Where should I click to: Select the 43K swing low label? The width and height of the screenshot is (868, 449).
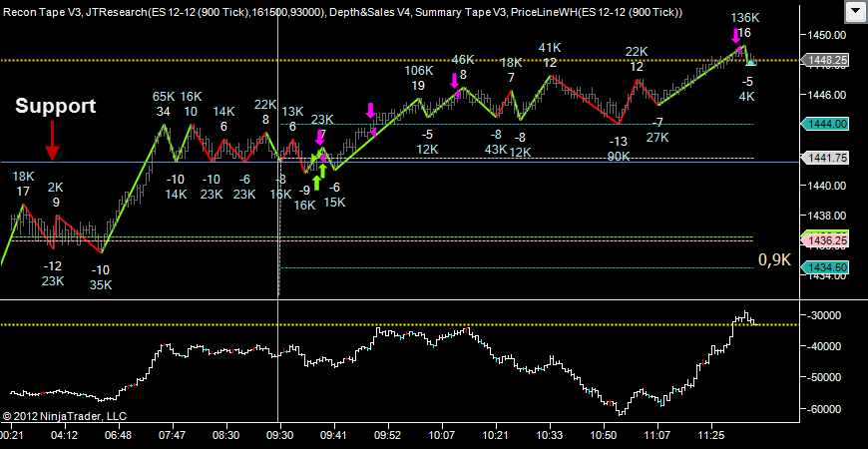tap(496, 149)
